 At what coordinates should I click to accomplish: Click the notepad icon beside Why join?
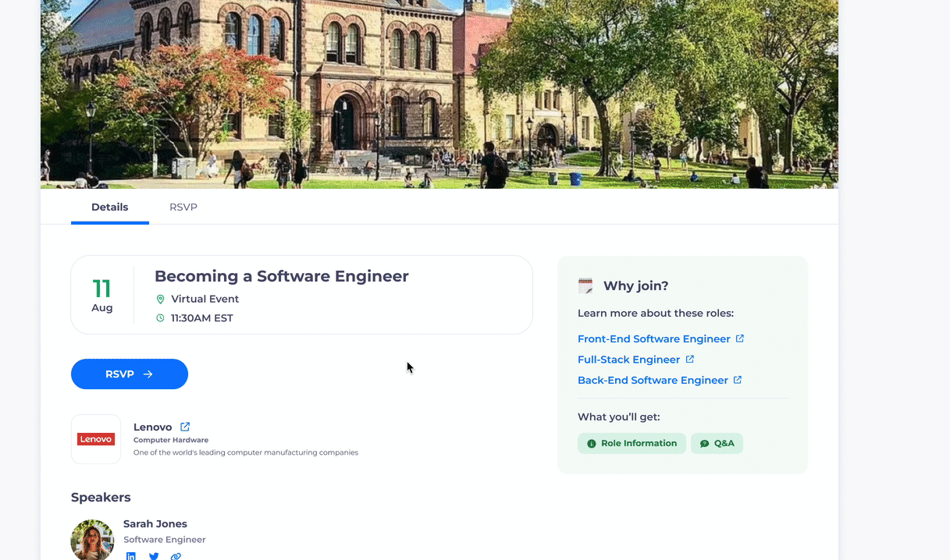(x=585, y=286)
